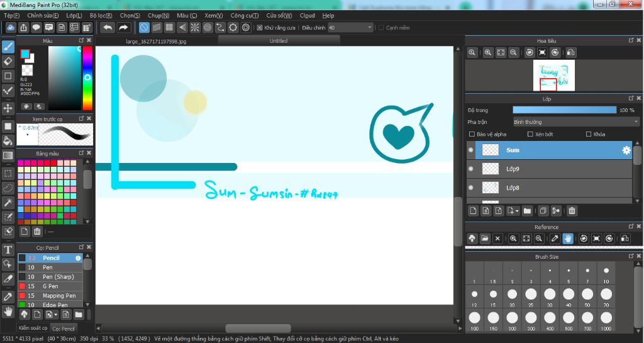644x343 pixels.
Task: Switch to the Untitled document tab
Action: 279,41
